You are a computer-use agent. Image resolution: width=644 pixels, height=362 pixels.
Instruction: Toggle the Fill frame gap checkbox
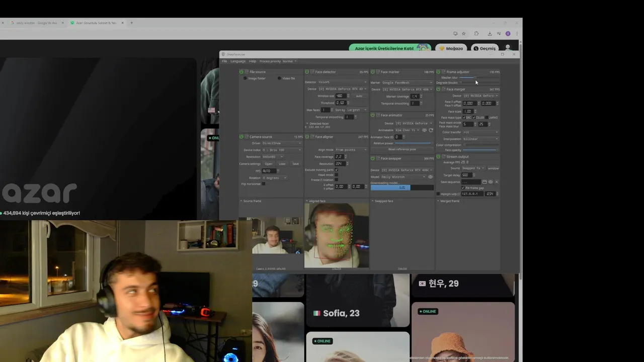coord(463,188)
